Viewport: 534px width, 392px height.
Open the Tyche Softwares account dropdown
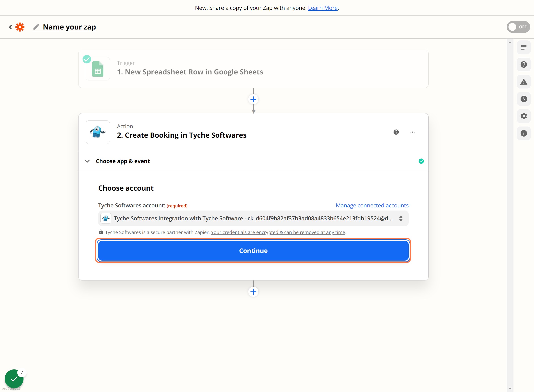253,218
